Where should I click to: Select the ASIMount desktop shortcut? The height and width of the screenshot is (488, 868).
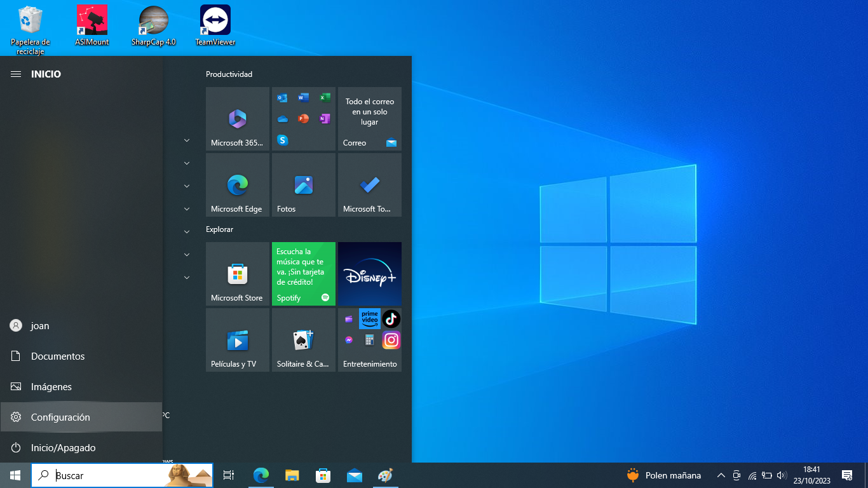click(x=92, y=26)
